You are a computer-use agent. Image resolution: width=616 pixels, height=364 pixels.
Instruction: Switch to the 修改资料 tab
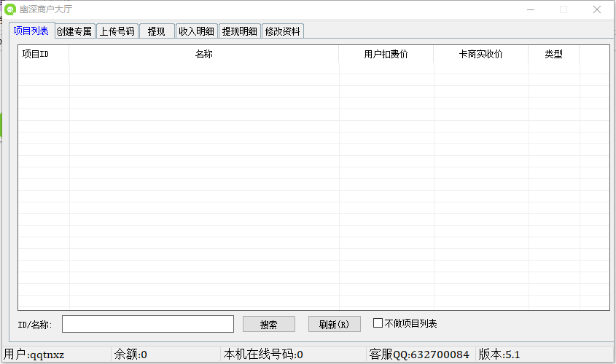pyautogui.click(x=282, y=31)
